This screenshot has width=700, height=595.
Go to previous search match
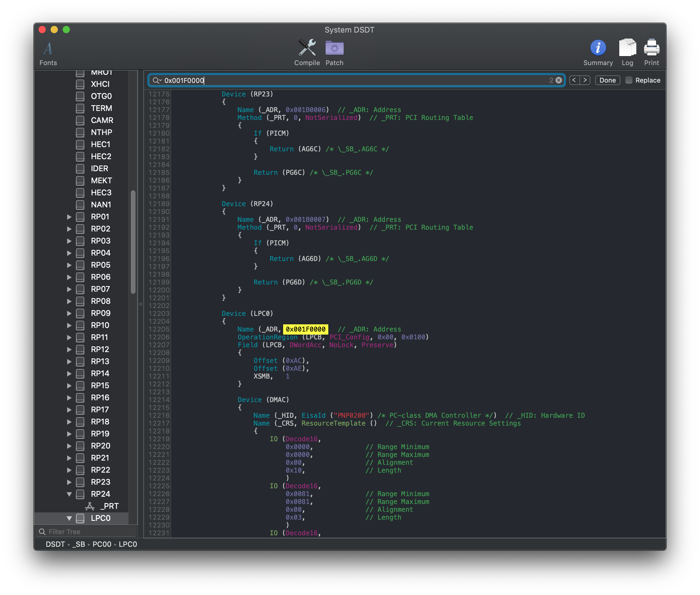point(574,80)
